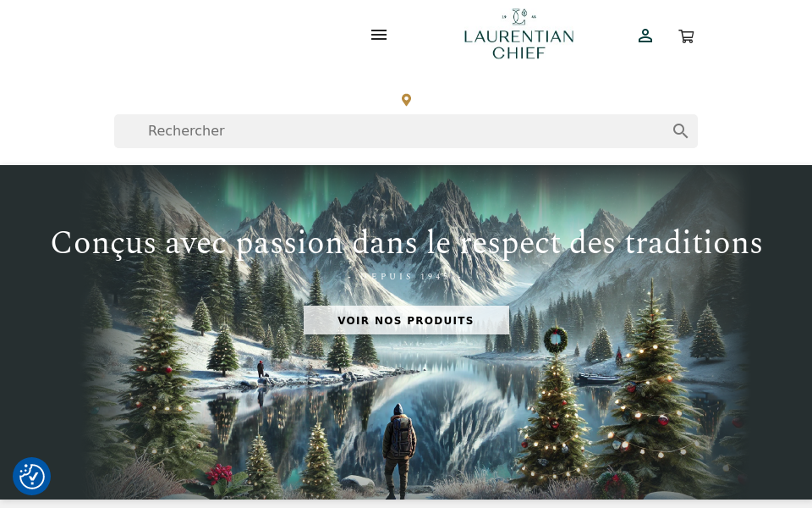Viewport: 812px width, 508px height.
Task: Open the cookie consent preferences badge
Action: [31, 476]
